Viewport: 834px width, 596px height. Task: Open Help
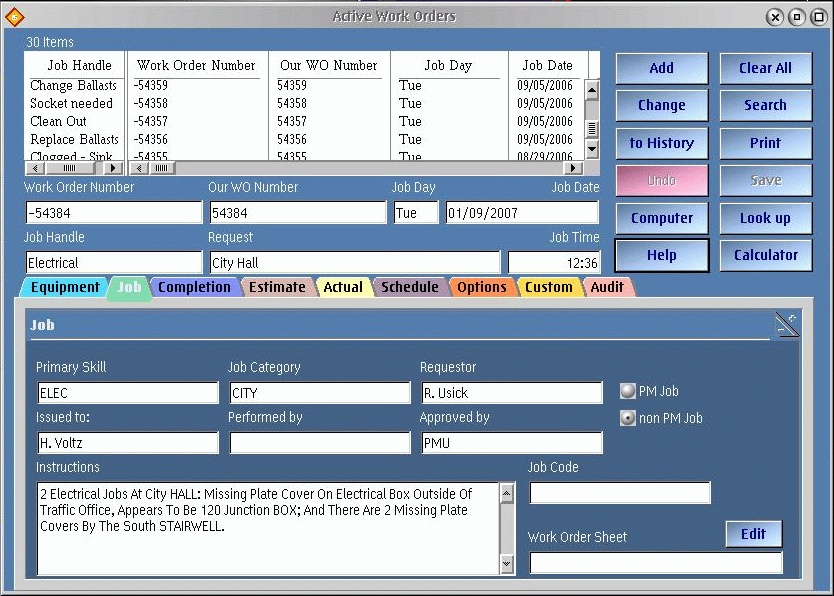pyautogui.click(x=662, y=255)
